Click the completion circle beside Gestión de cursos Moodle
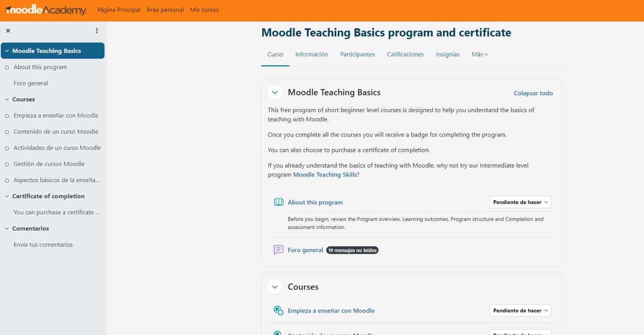The width and height of the screenshot is (644, 335). (7, 164)
